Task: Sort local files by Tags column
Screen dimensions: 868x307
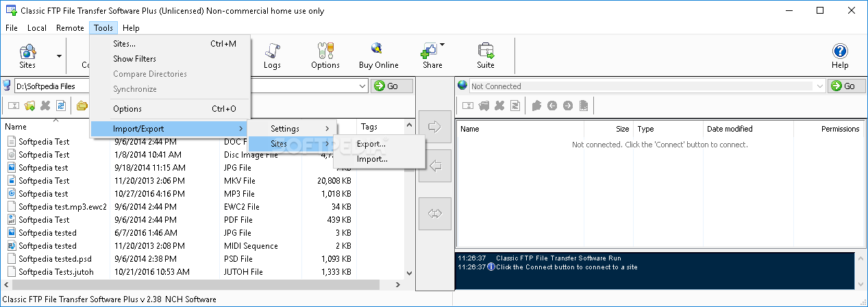Action: point(381,127)
